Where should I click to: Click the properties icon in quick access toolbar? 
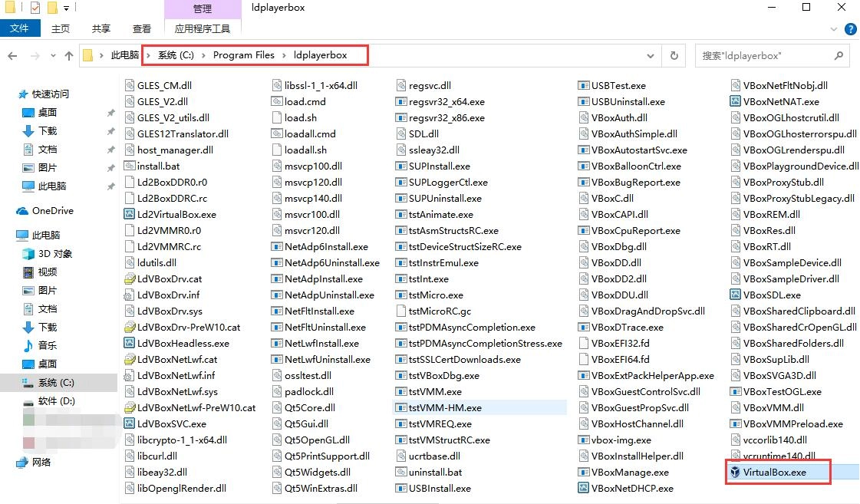(35, 8)
